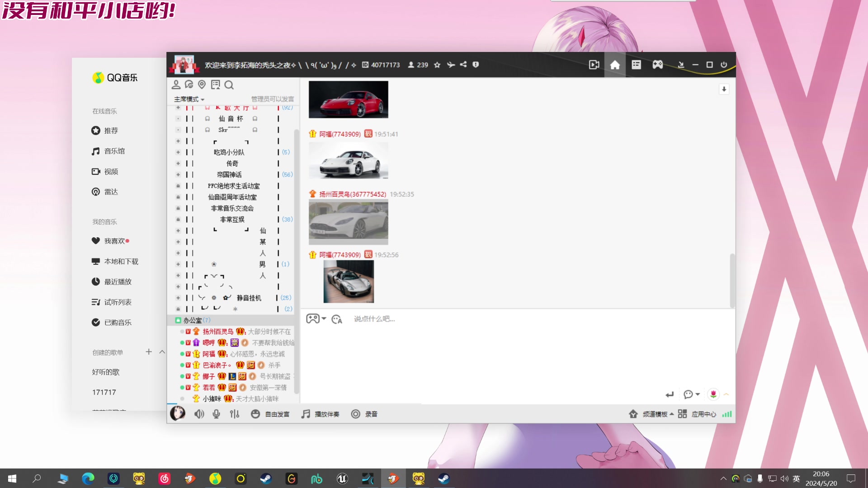This screenshot has width=868, height=488.
Task: Click the search icon above the channel list
Action: pos(229,85)
